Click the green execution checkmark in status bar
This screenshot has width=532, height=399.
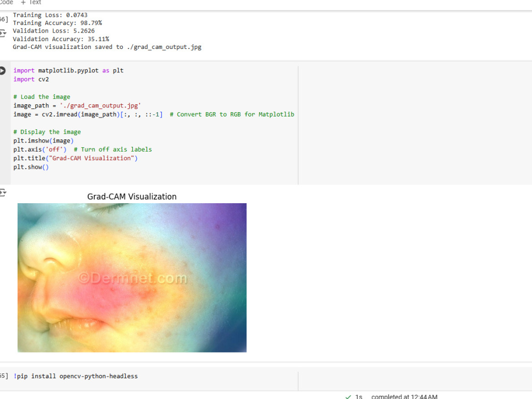point(348,397)
